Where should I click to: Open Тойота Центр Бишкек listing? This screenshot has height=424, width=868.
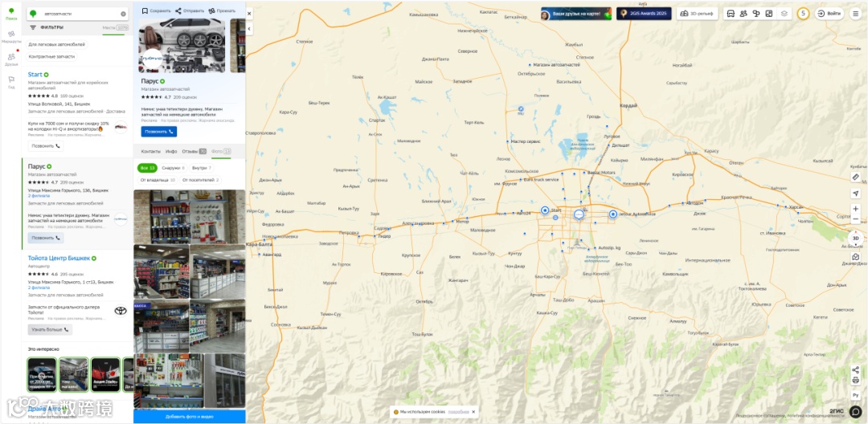click(x=59, y=258)
